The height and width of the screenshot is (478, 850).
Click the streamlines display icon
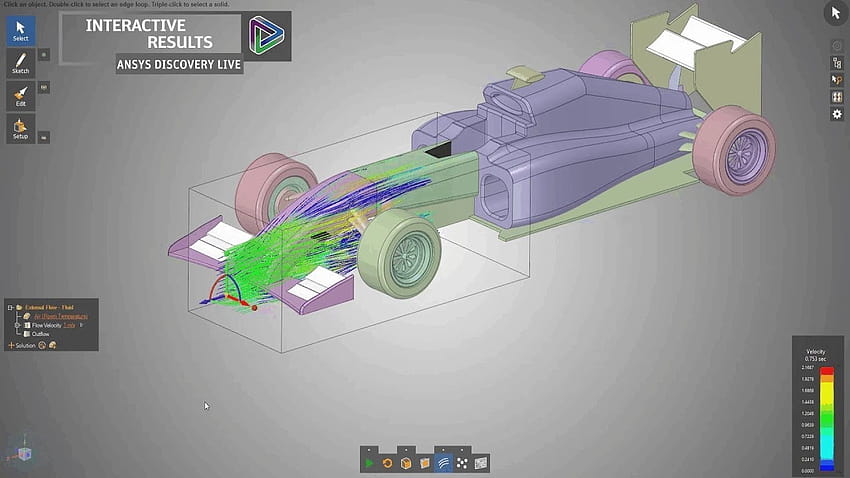443,463
